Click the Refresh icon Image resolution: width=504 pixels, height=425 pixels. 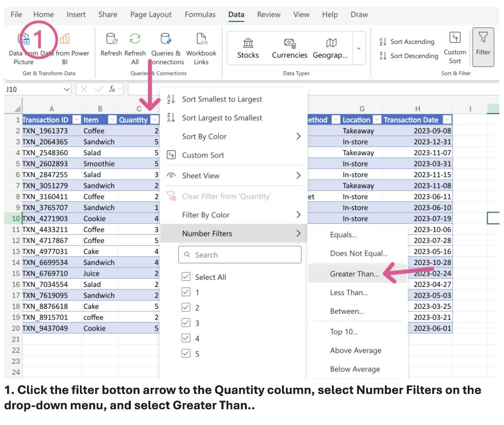coord(111,39)
